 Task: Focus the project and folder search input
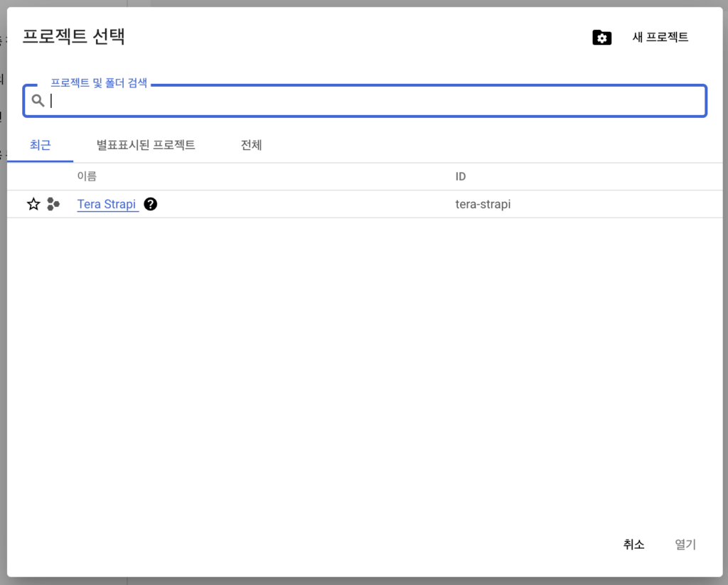(370, 101)
